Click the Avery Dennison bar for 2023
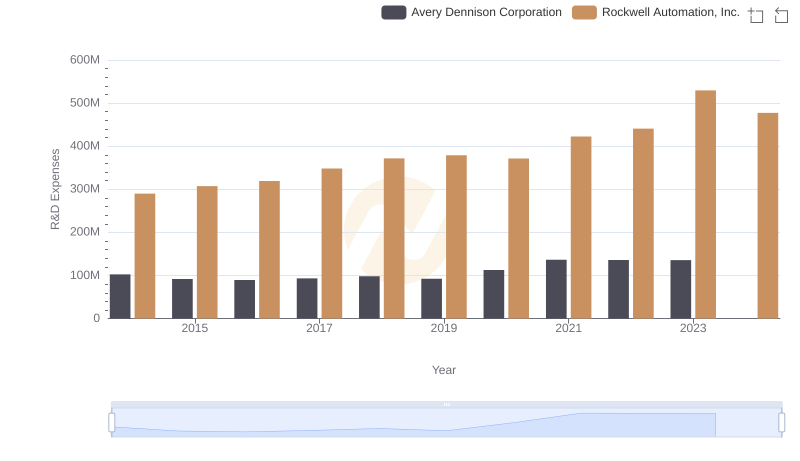 click(x=681, y=289)
